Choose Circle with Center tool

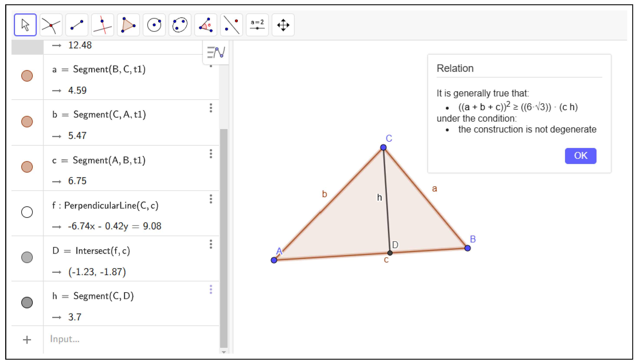pyautogui.click(x=154, y=25)
